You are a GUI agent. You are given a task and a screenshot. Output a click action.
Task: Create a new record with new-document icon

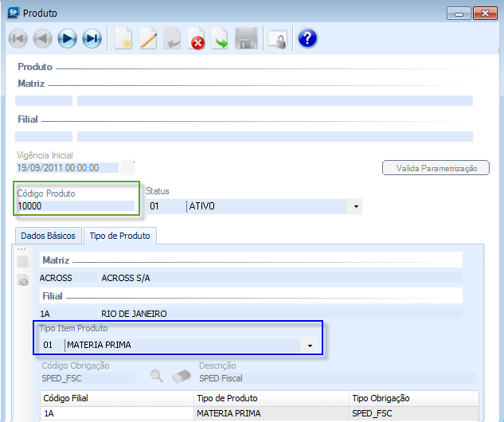(x=123, y=38)
